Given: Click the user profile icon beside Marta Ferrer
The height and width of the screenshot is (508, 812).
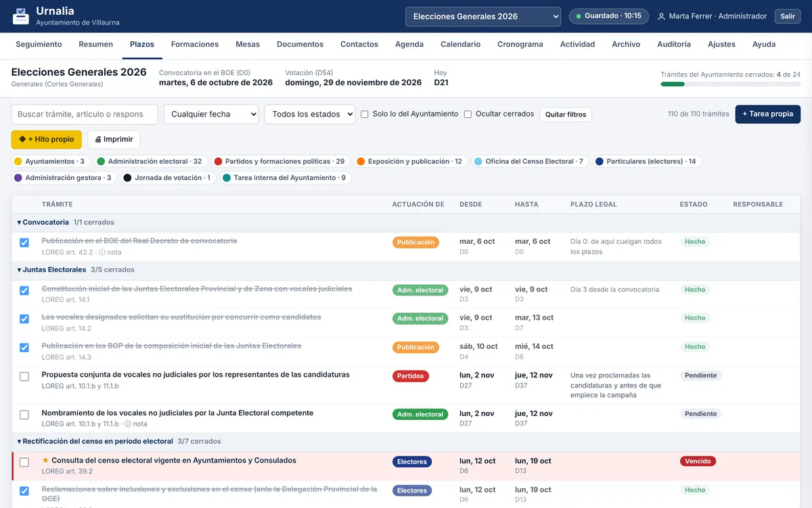Looking at the screenshot, I should coord(662,16).
